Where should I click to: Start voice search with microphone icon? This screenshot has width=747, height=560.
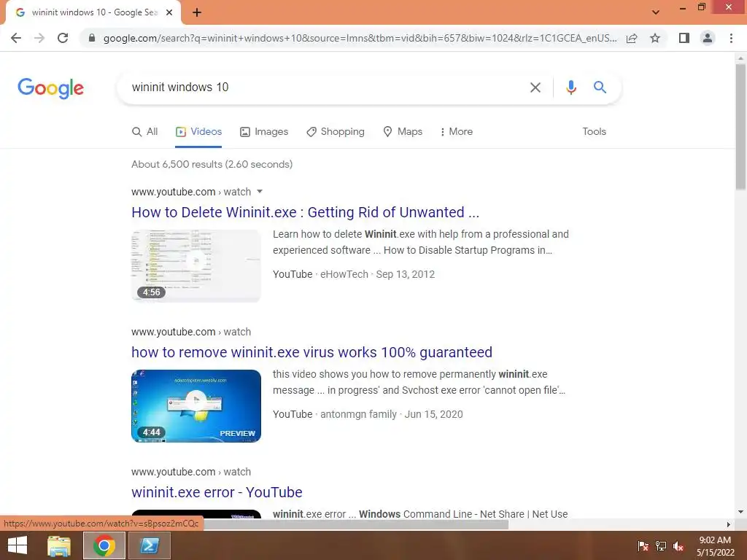[570, 87]
